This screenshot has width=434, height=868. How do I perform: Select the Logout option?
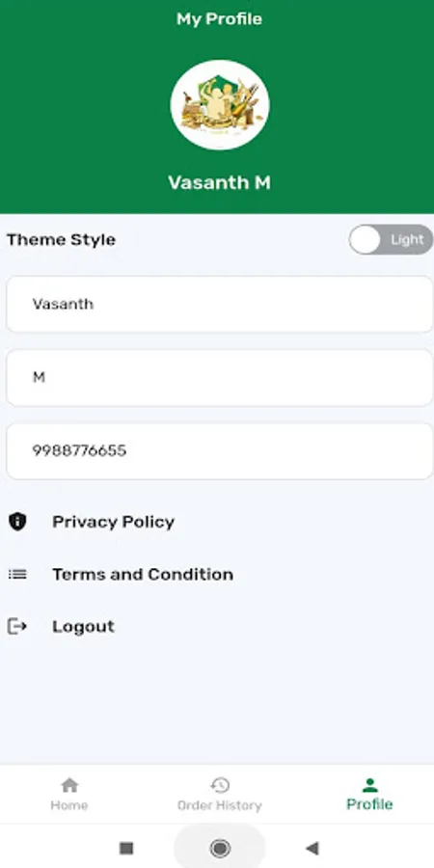tap(84, 626)
